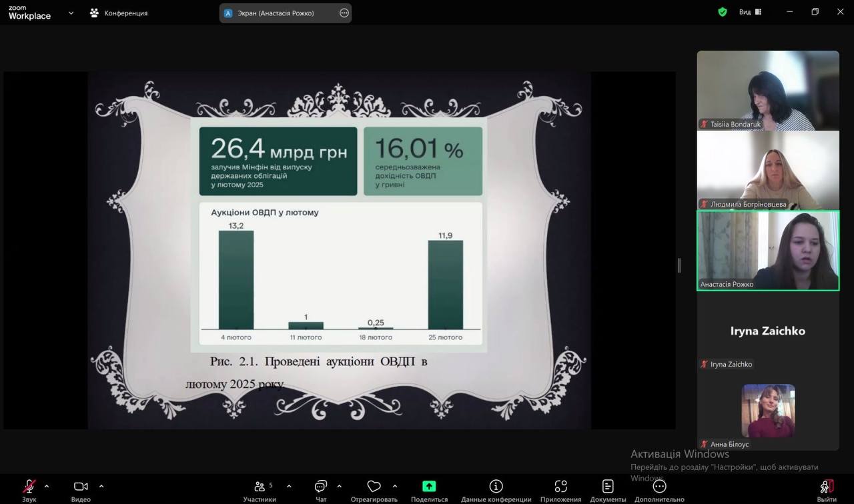Open the Дополнительно more options menu
This screenshot has width=854, height=504.
(x=659, y=487)
